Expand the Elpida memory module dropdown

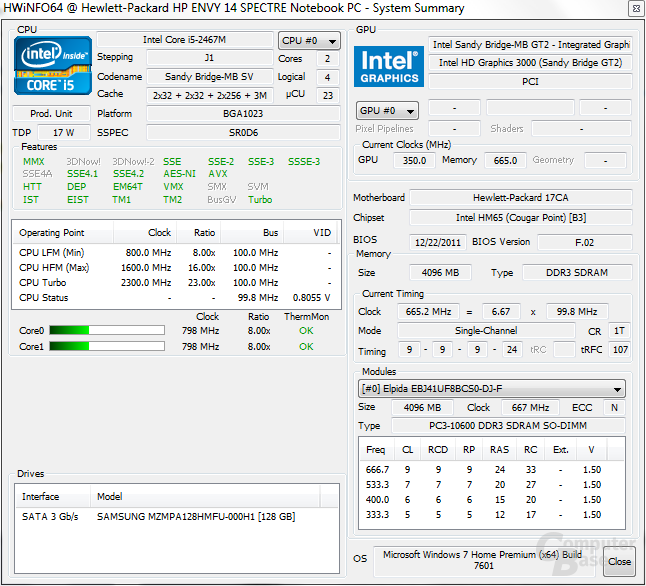point(492,389)
